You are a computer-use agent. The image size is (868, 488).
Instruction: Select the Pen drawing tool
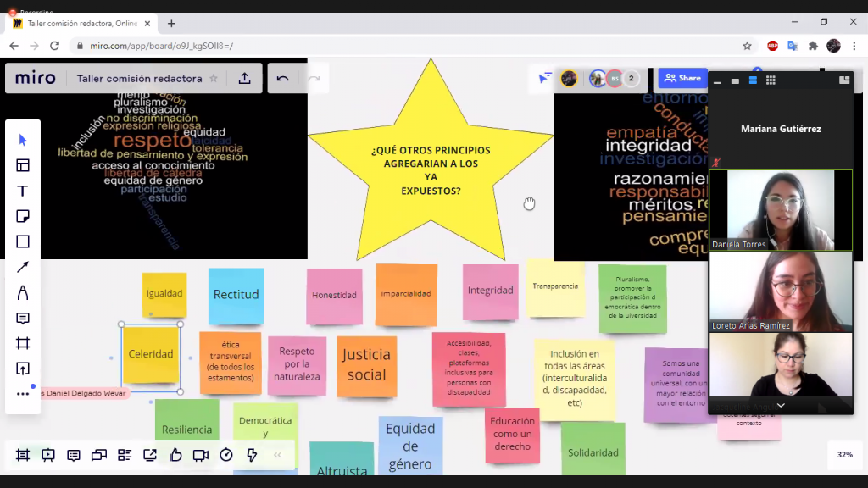click(23, 292)
